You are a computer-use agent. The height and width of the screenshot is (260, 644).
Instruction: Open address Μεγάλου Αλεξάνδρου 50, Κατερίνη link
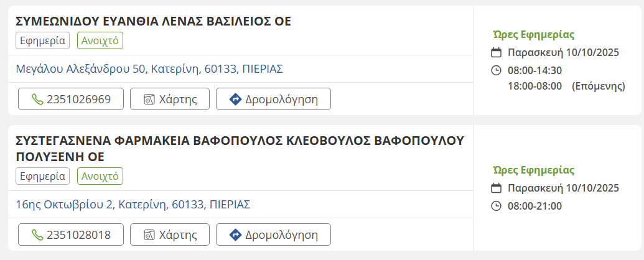click(x=149, y=68)
